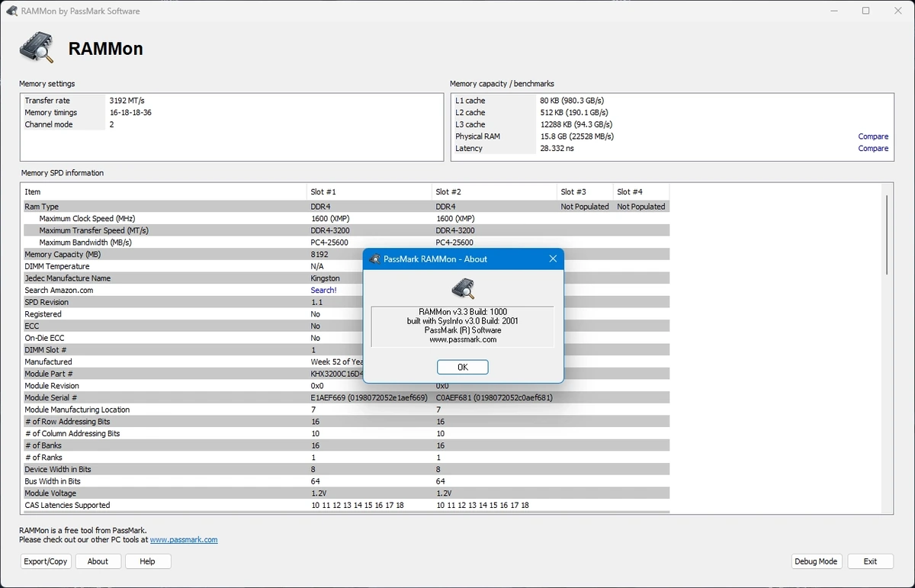Click the Module Part # KHX3200C16D4 cell
915x588 pixels.
337,374
